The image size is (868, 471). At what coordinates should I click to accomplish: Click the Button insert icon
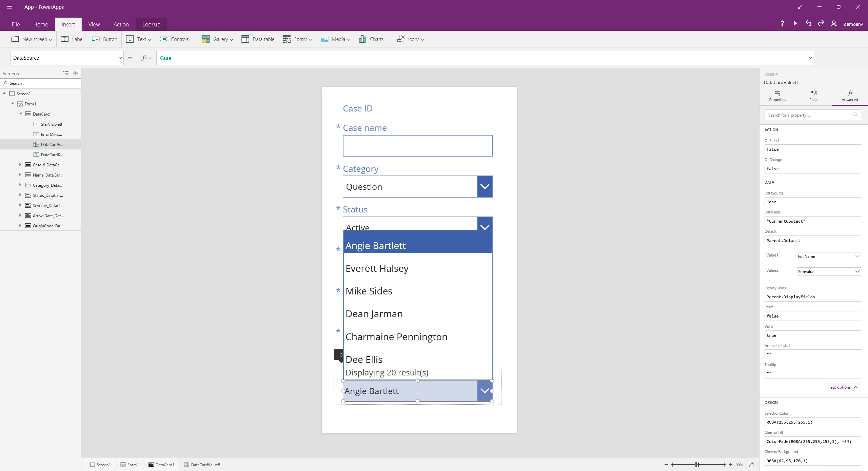coord(95,39)
